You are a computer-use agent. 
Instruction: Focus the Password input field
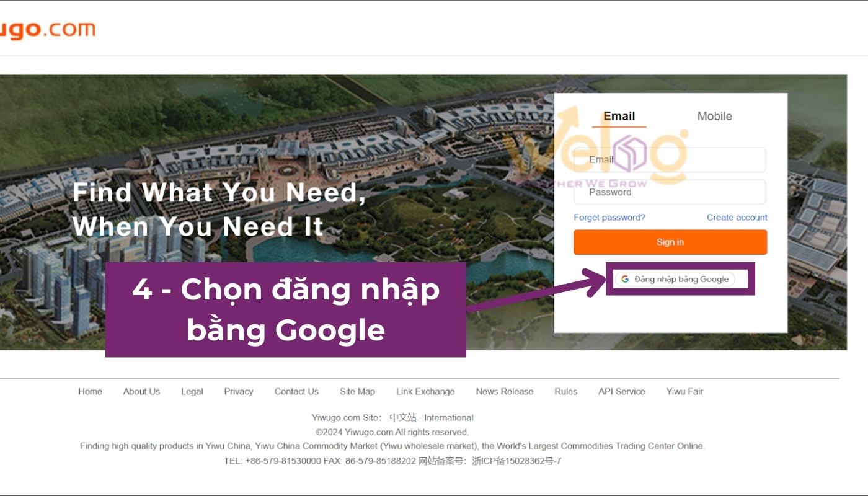click(670, 192)
